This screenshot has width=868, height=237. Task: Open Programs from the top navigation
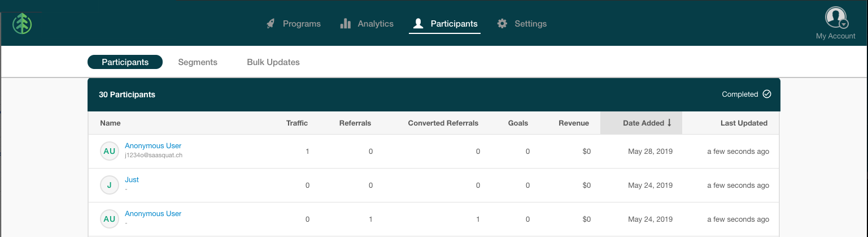pyautogui.click(x=302, y=24)
